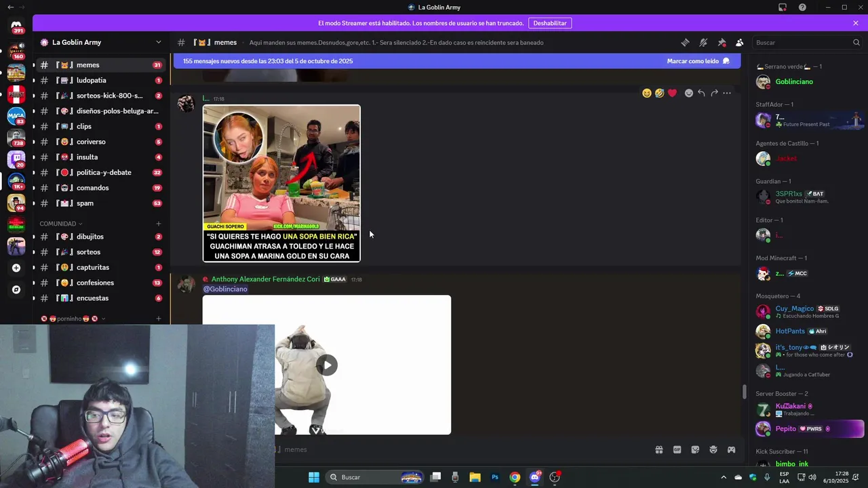868x488 pixels.
Task: Open Photoshop from the taskbar
Action: (x=495, y=477)
